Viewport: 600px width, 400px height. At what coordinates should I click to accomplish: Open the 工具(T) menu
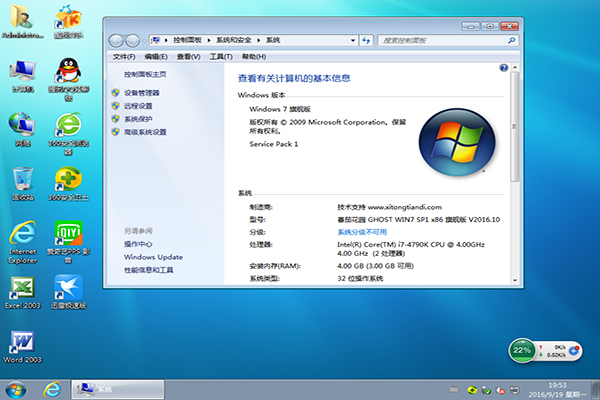[221, 57]
